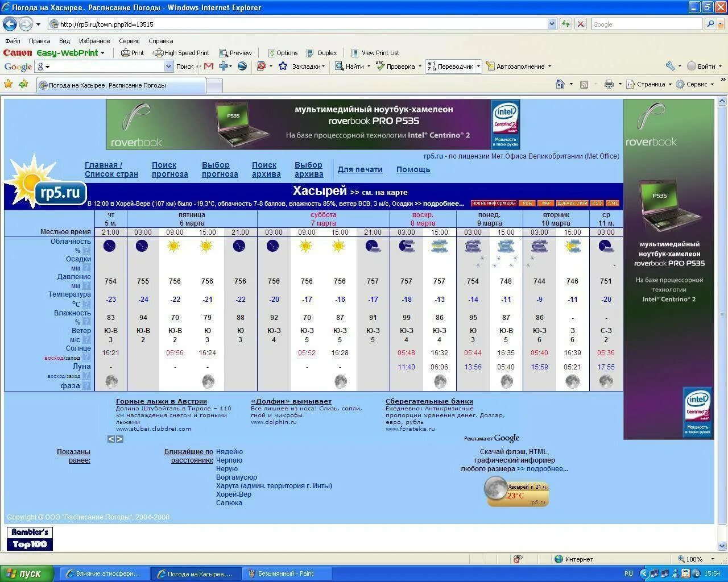Click the search magnifier icon beside the Google box
The width and height of the screenshot is (728, 582).
coord(710,24)
